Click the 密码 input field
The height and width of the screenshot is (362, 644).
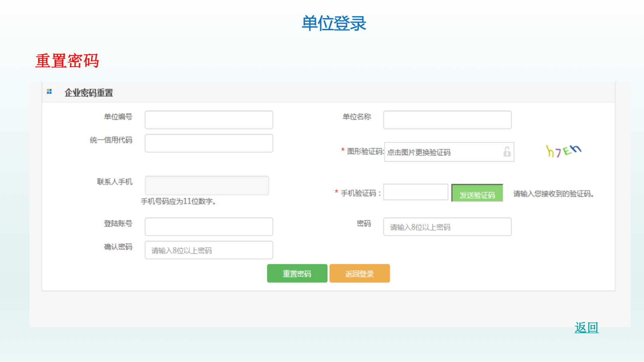pos(447,227)
